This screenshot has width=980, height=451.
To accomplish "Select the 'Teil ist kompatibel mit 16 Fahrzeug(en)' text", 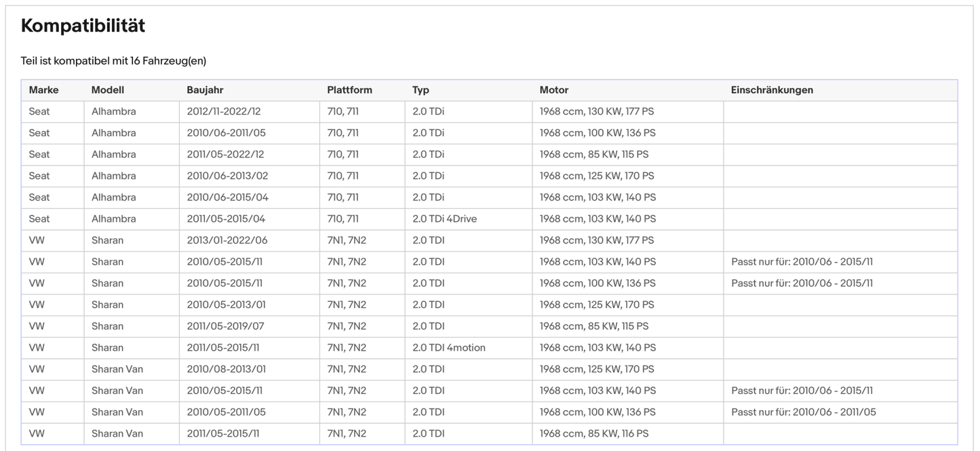I will pos(113,61).
